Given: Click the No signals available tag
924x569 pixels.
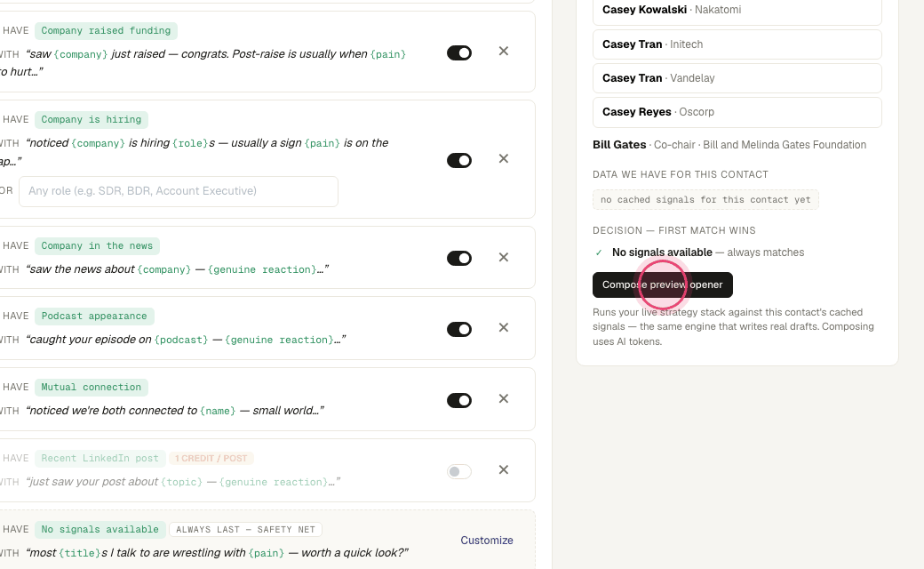Looking at the screenshot, I should coord(100,530).
